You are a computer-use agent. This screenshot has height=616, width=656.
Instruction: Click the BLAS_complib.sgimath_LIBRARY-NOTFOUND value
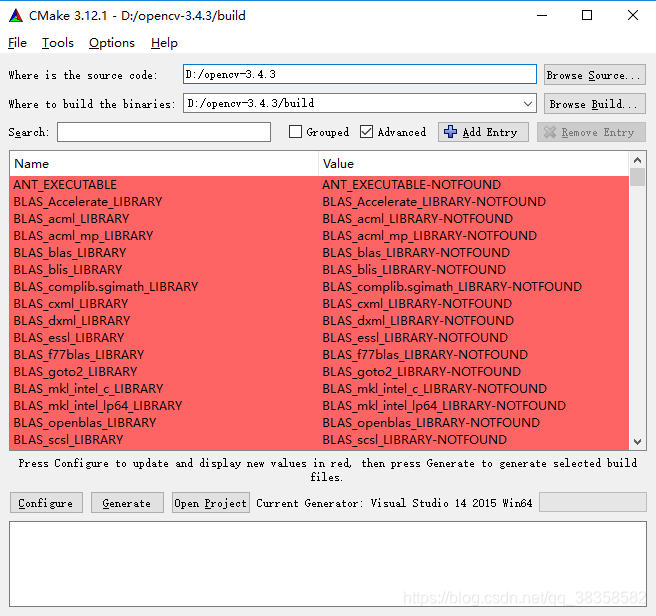click(x=452, y=287)
